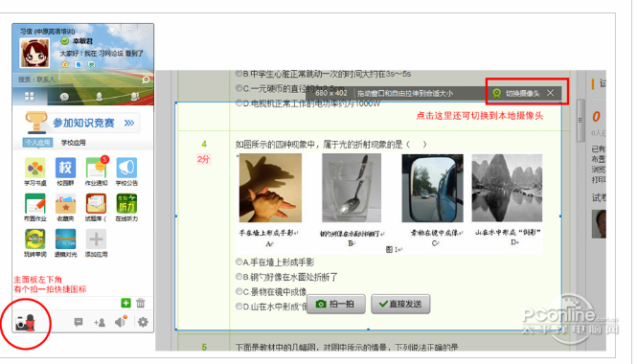This screenshot has height=364, width=637.
Task: Open the 布置作业 app icon
Action: click(x=34, y=203)
